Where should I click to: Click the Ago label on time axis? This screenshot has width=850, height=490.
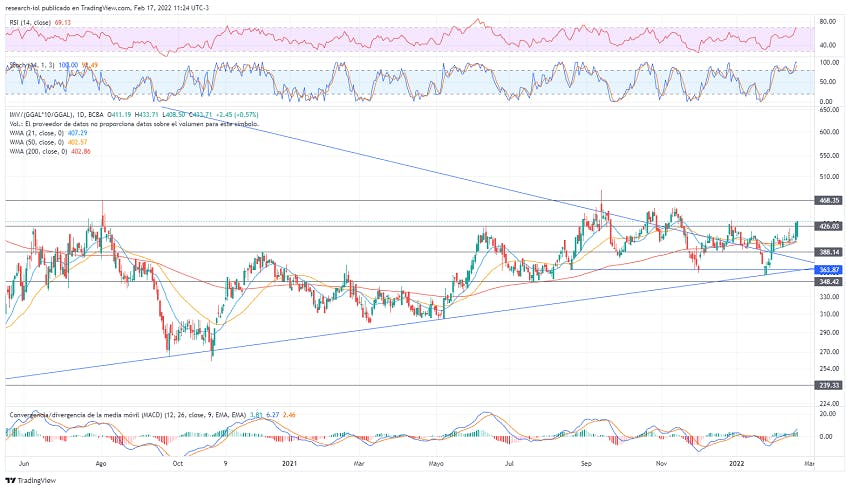click(x=101, y=464)
